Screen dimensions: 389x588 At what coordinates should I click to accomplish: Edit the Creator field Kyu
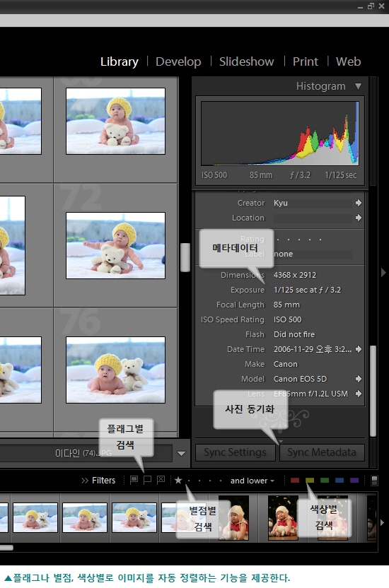click(313, 204)
